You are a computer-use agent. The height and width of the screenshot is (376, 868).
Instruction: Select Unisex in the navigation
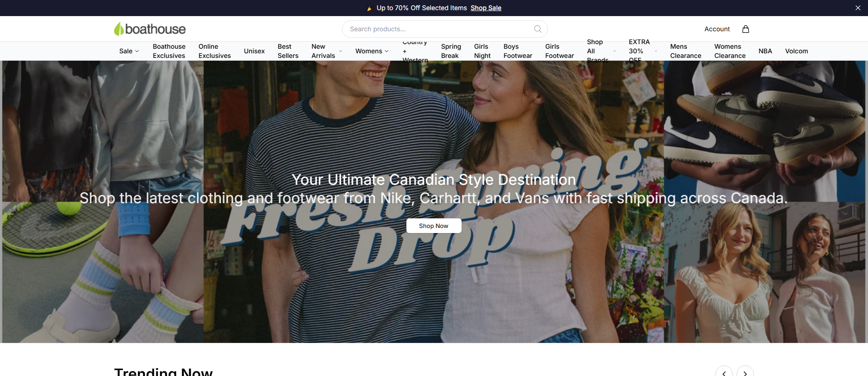pyautogui.click(x=254, y=51)
